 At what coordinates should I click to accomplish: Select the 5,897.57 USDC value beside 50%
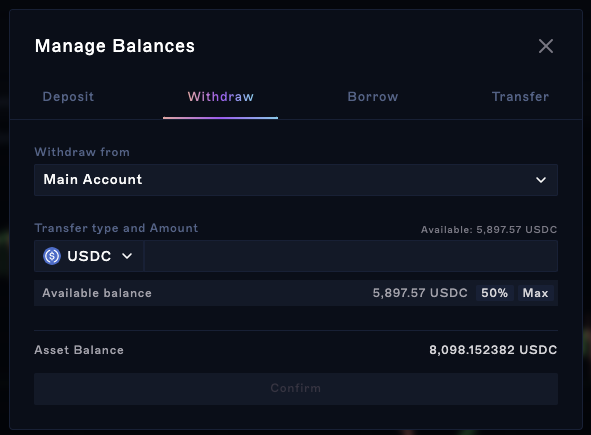pyautogui.click(x=420, y=293)
